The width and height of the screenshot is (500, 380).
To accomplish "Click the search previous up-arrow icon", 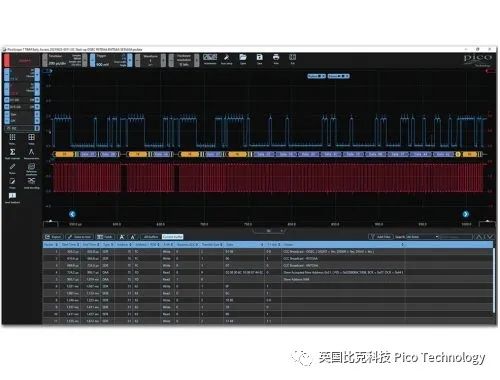I will [479, 237].
